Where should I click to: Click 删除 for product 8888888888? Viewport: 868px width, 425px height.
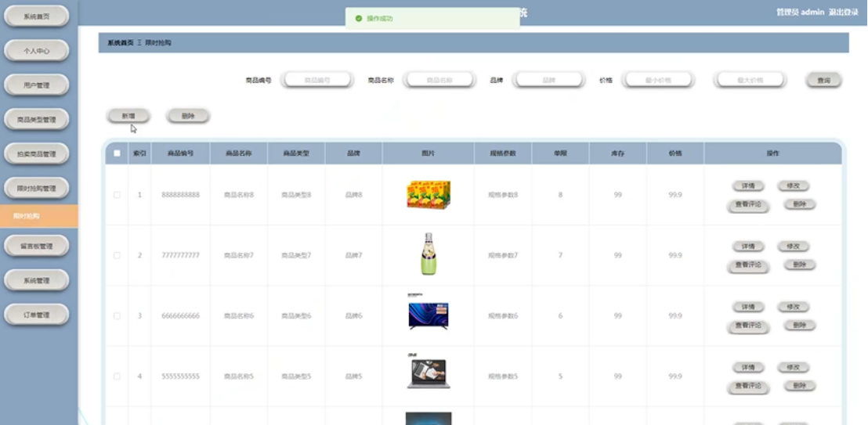coord(800,204)
